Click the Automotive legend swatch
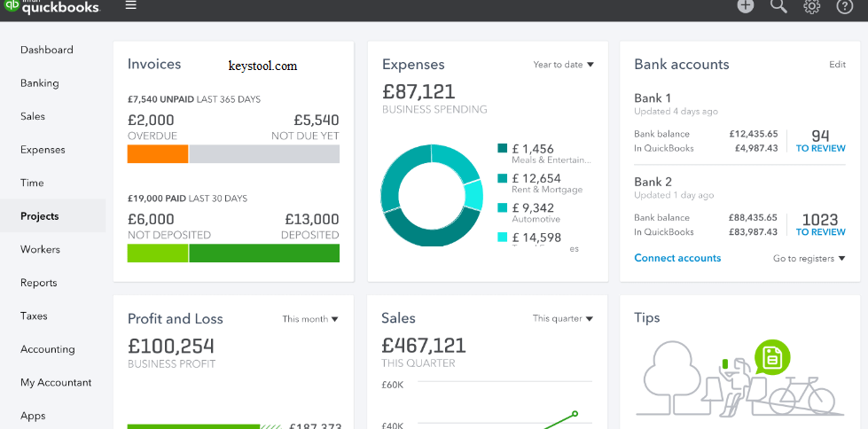This screenshot has width=868, height=429. [x=502, y=207]
